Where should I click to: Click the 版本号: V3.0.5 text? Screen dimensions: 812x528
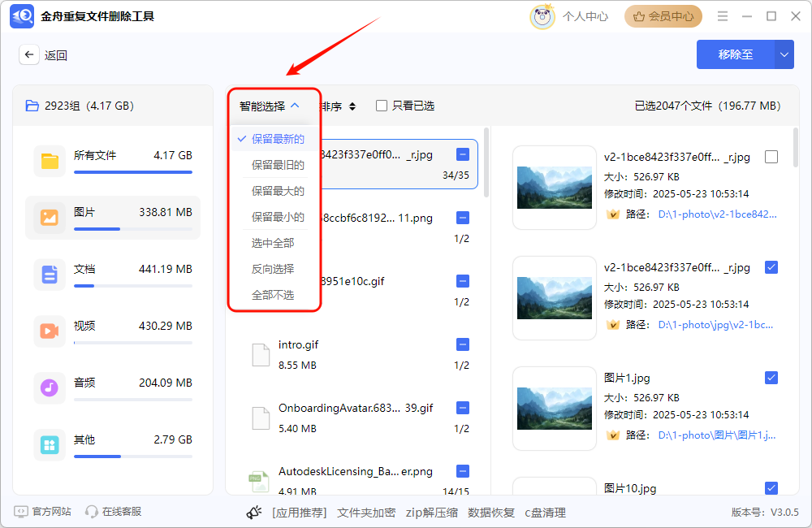(765, 512)
